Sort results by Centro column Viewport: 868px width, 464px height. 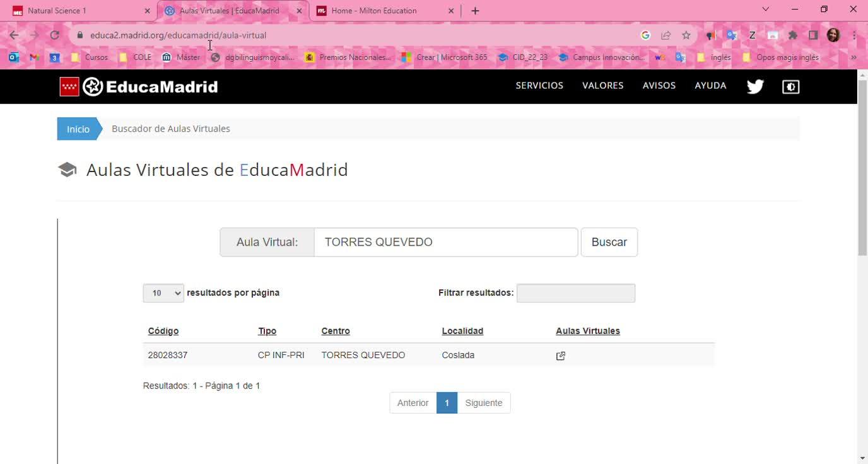click(336, 331)
